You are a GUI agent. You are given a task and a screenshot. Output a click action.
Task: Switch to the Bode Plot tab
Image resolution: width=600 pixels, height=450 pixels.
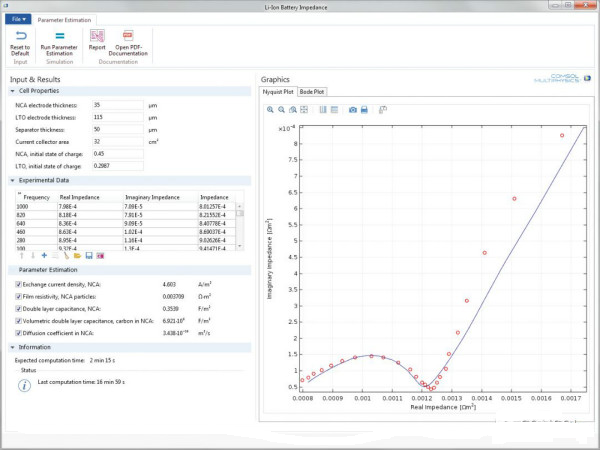[313, 92]
